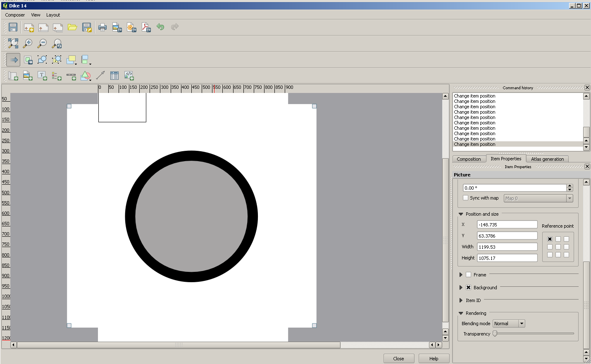Click the Add attribute table icon
Screen dimensions: 591x364
[x=114, y=76]
